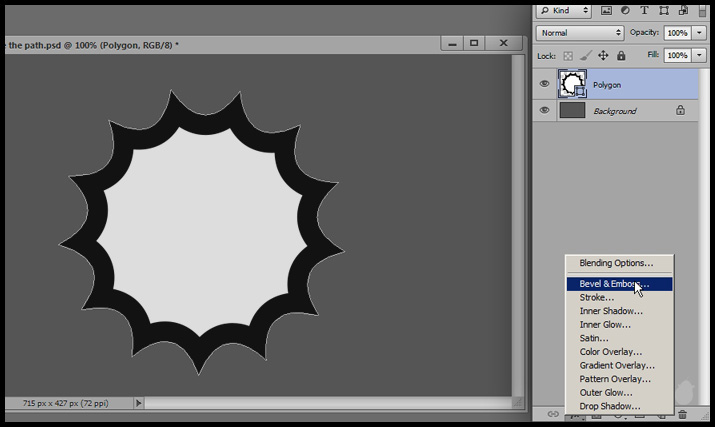Viewport: 715px width, 427px height.
Task: Hide the Background layer
Action: pos(544,111)
